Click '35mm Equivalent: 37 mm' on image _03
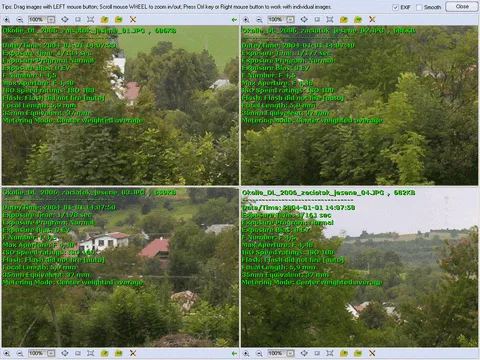The width and height of the screenshot is (480, 360). [46, 275]
